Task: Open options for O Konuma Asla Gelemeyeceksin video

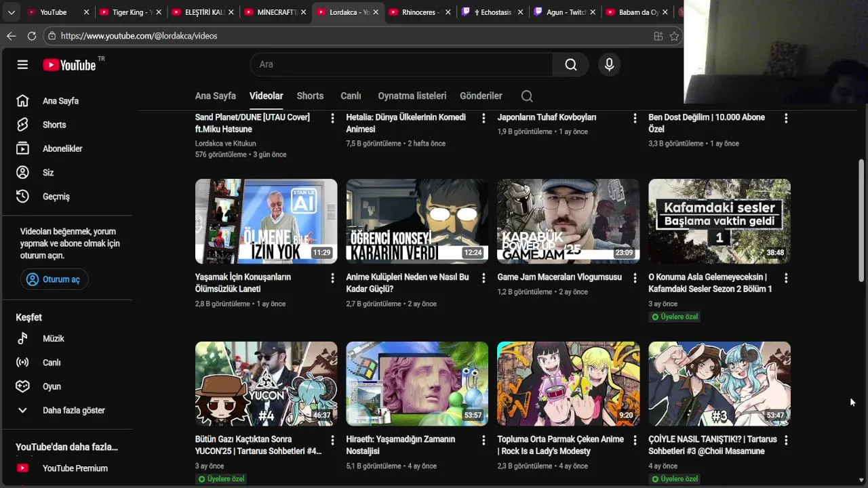Action: [x=786, y=278]
